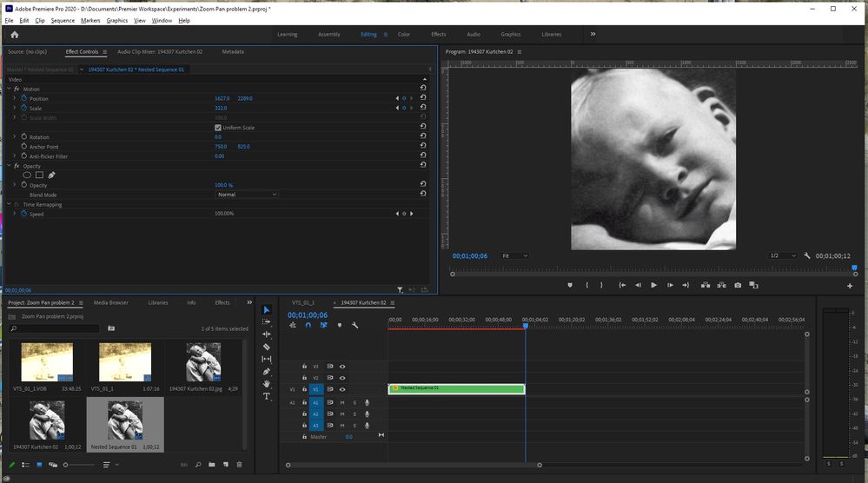Select the Nested Sequence 01 timeline clip
This screenshot has height=483, width=868.
coord(456,389)
